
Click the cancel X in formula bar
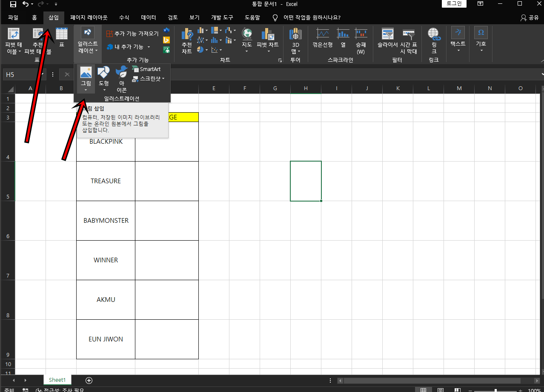tap(67, 74)
